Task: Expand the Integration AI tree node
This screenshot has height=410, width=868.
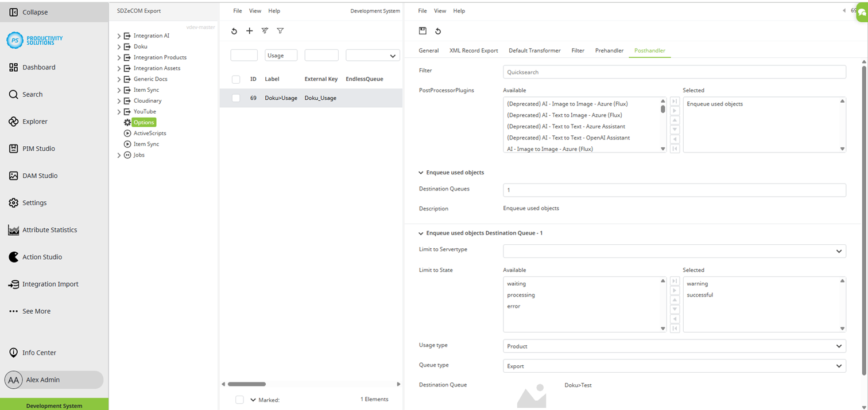Action: [x=119, y=36]
